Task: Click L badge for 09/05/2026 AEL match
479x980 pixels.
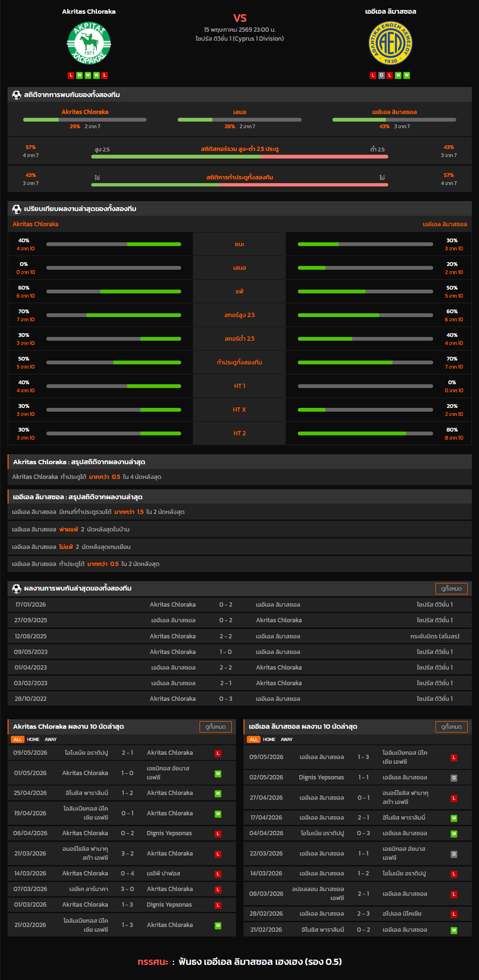Action: click(454, 758)
